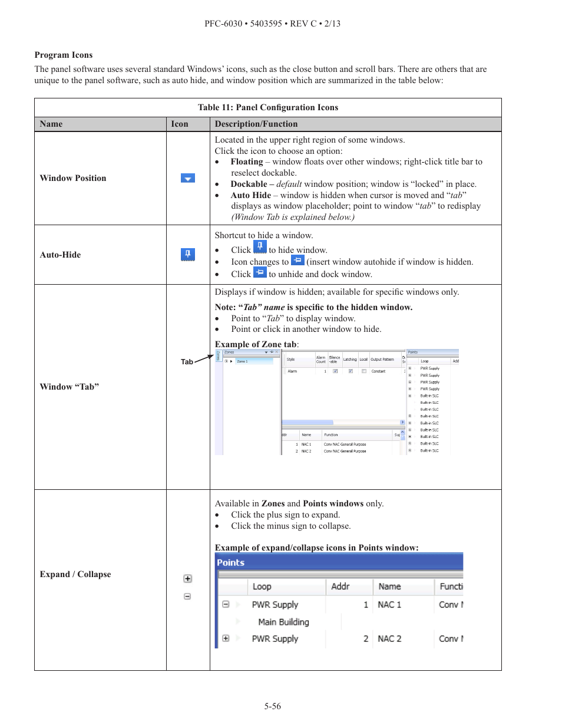562x728 pixels.
Task: Click the Addr column header
Action: coord(349,587)
